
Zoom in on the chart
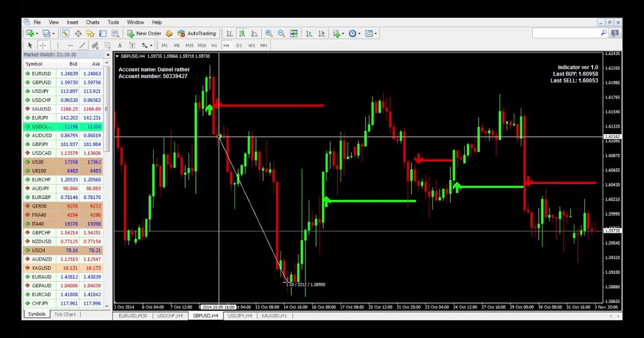pos(269,33)
